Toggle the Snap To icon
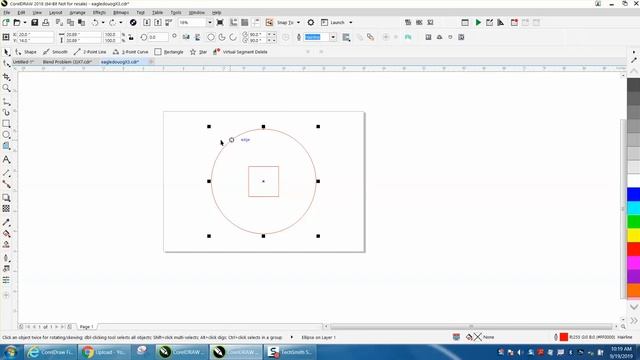Screen dimensions: 640x360 [x=269, y=22]
